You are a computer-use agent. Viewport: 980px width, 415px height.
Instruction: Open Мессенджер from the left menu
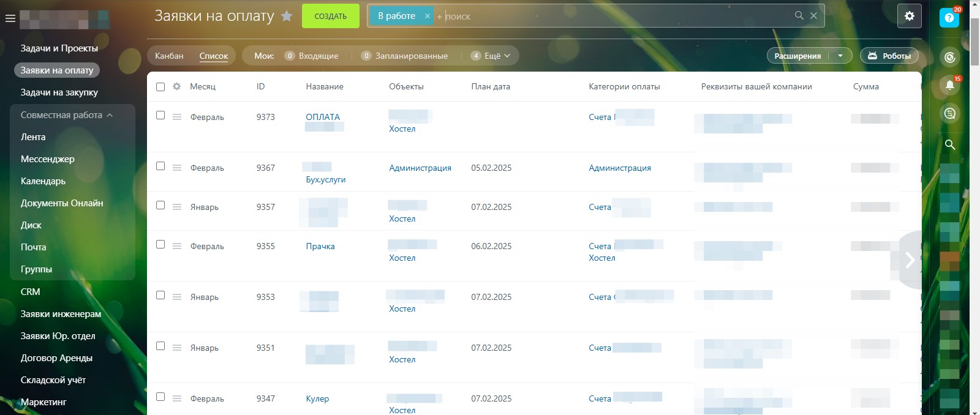[x=48, y=159]
